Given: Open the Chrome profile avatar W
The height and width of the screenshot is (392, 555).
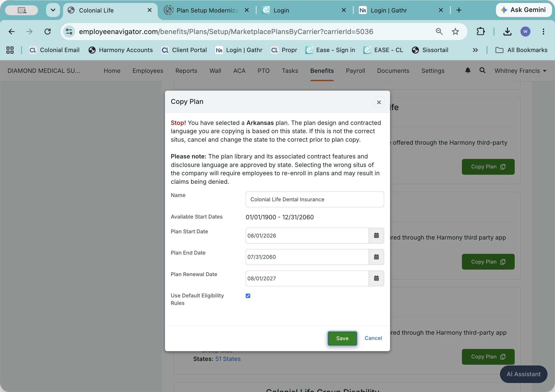Looking at the screenshot, I should (x=525, y=32).
